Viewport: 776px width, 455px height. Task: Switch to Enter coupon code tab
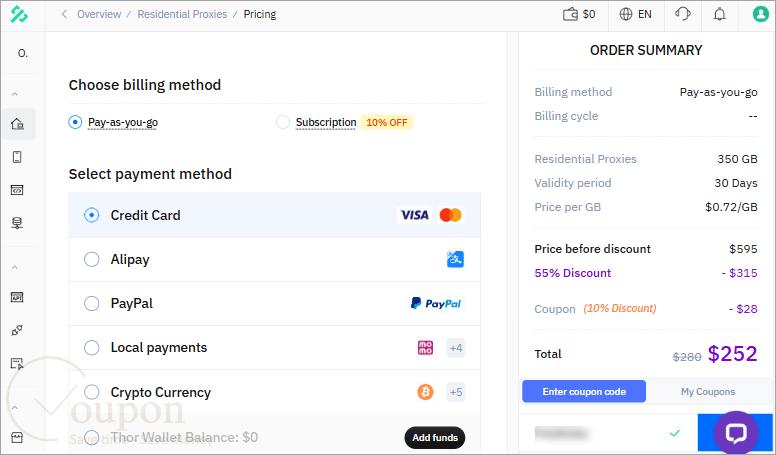tap(584, 392)
